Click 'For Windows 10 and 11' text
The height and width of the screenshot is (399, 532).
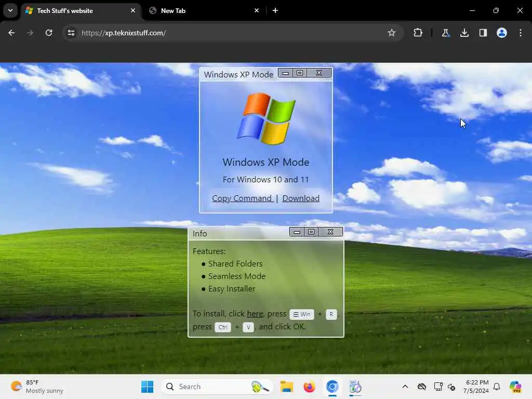265,179
